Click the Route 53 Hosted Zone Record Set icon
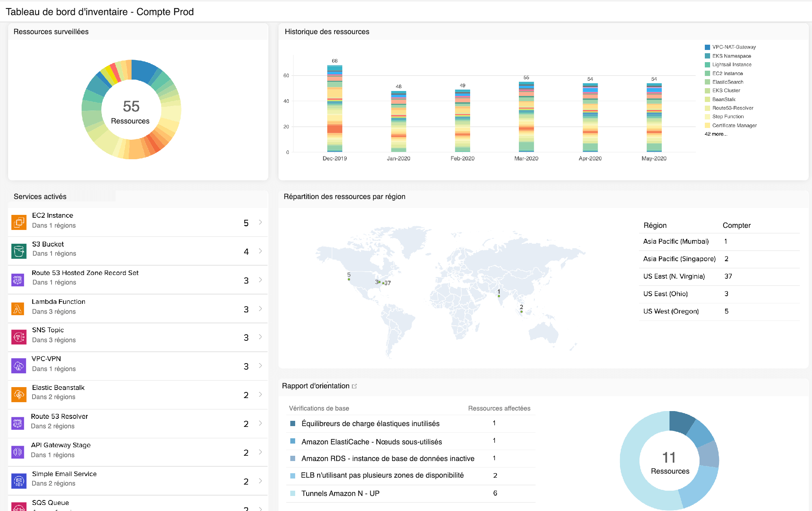812x511 pixels. pos(18,280)
